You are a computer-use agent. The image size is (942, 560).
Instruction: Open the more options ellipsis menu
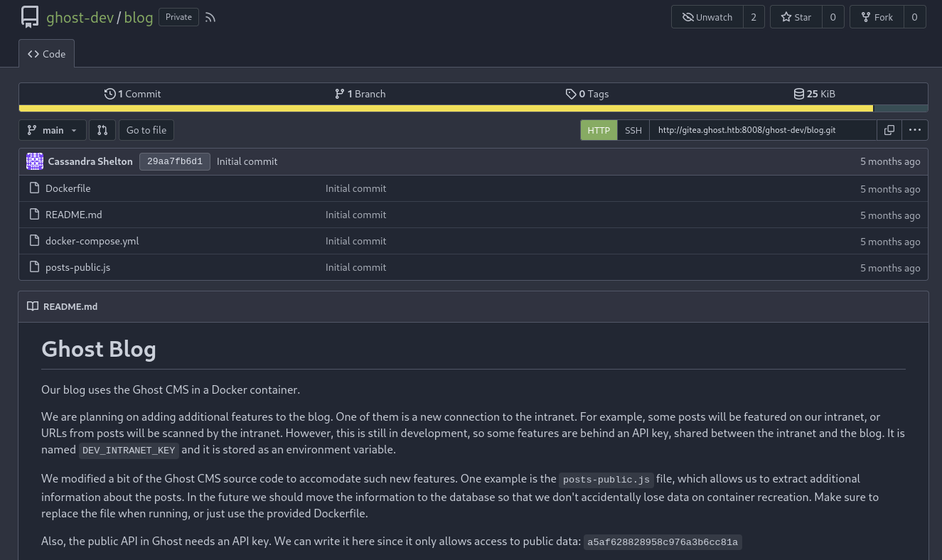point(915,130)
